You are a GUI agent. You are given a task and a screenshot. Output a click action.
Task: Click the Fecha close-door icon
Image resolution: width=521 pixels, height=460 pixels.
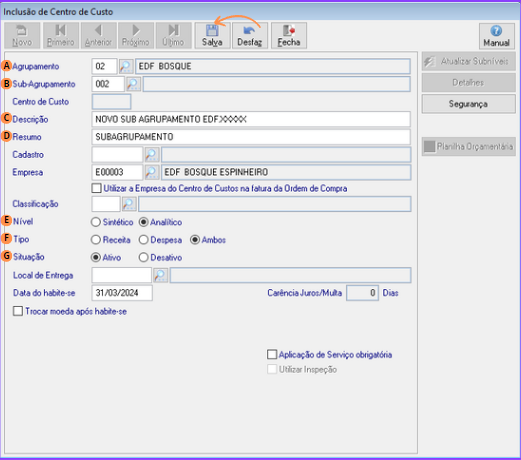tap(289, 31)
